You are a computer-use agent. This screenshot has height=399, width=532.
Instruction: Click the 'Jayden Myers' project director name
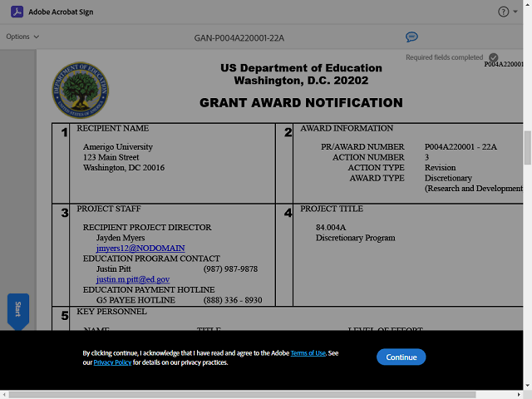(x=121, y=238)
